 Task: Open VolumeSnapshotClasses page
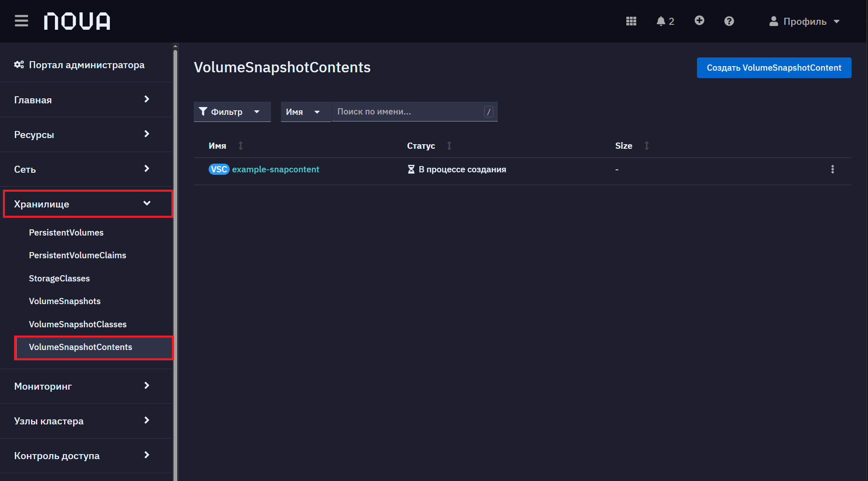(x=78, y=324)
